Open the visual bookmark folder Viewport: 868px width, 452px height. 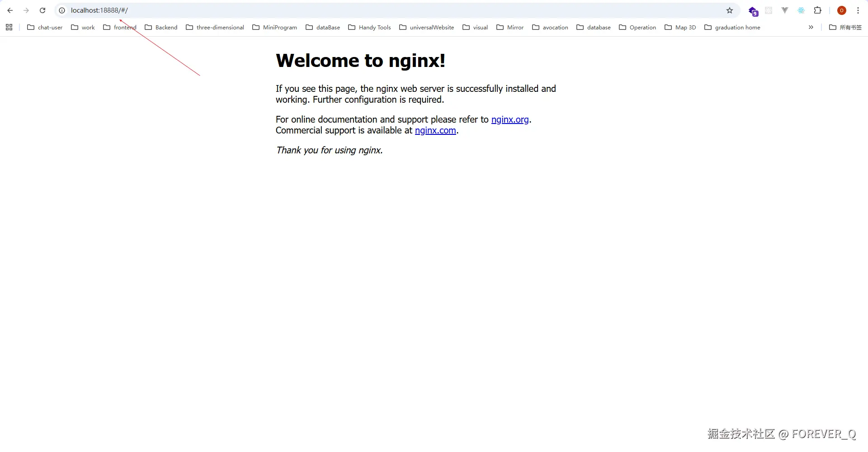[475, 27]
